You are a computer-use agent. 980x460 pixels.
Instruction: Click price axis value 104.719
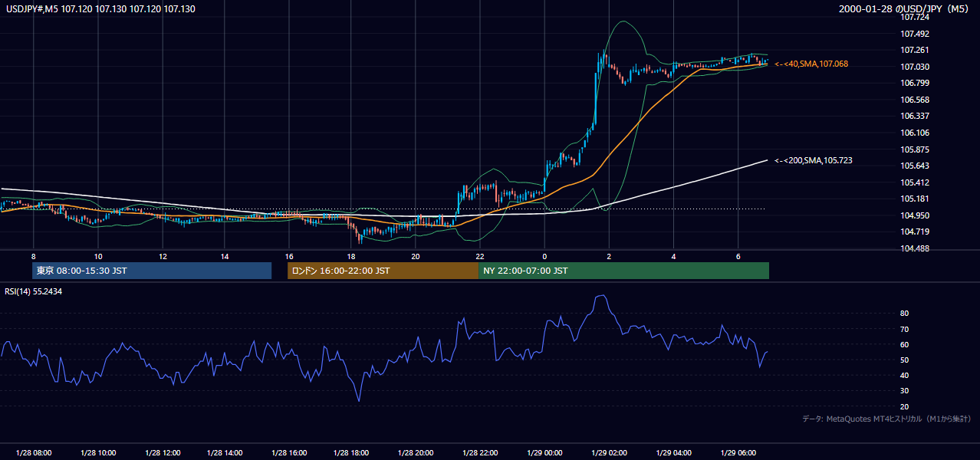[x=915, y=232]
